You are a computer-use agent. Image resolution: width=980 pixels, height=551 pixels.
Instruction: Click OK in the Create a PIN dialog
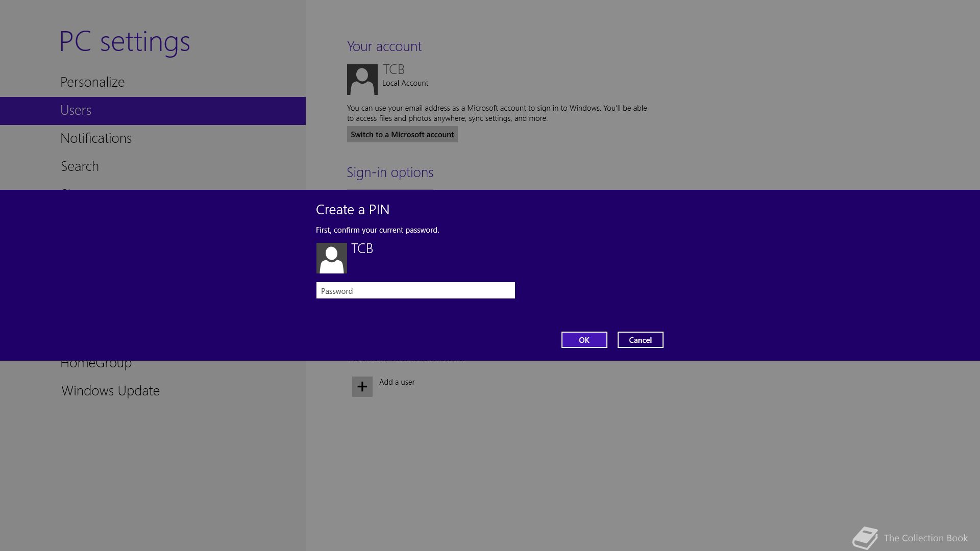(x=584, y=340)
